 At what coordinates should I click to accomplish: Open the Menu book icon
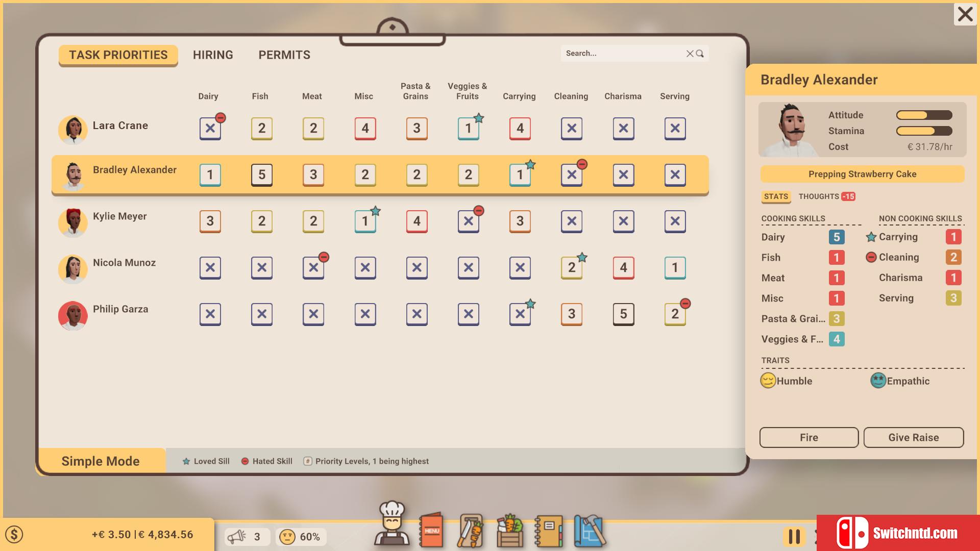pyautogui.click(x=431, y=530)
